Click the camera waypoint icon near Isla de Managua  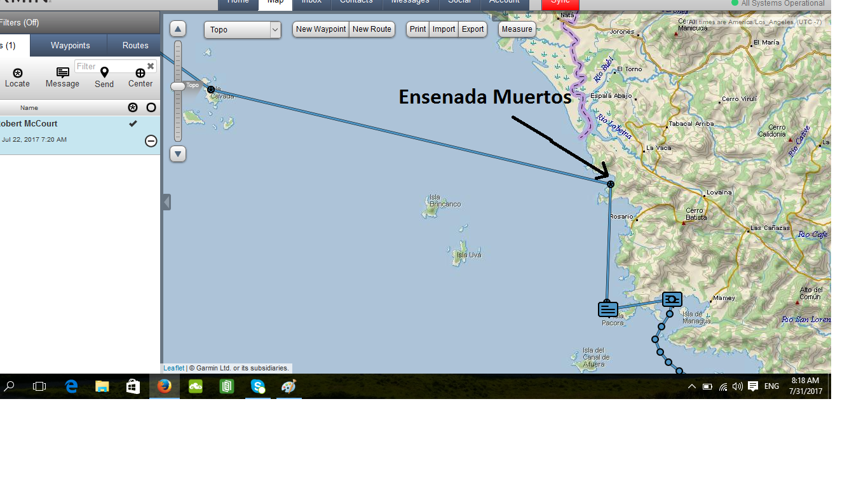pyautogui.click(x=672, y=299)
